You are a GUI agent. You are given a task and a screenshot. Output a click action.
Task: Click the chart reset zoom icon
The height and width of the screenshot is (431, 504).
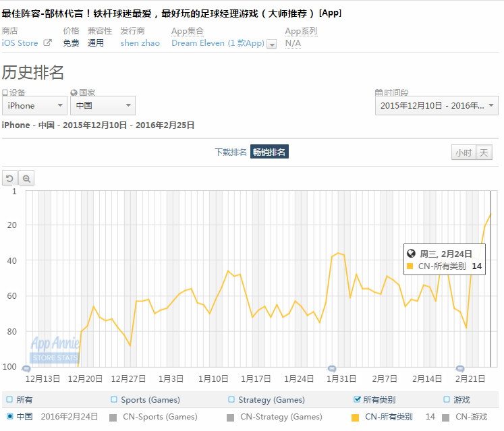[9, 178]
